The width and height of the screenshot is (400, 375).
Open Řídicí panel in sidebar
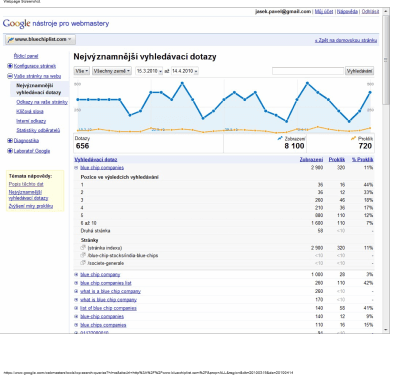coord(26,56)
